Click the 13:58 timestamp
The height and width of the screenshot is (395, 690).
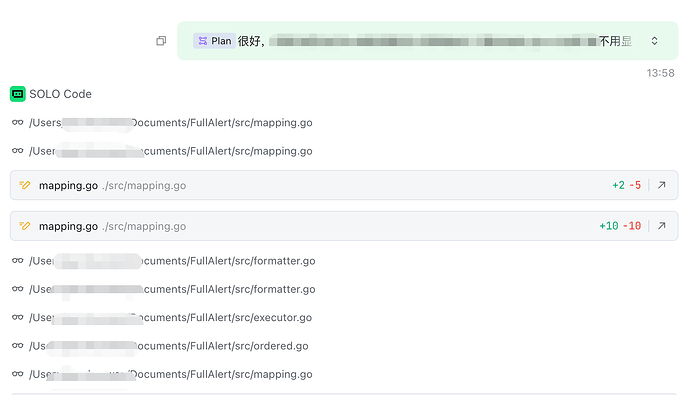coord(660,73)
